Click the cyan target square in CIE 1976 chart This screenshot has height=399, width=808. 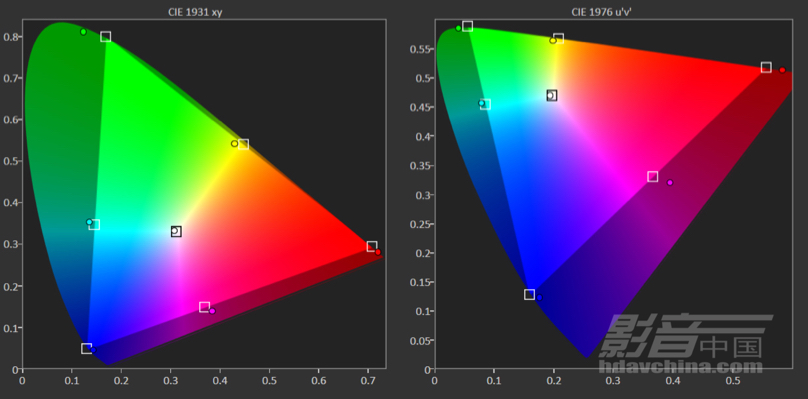(x=485, y=105)
